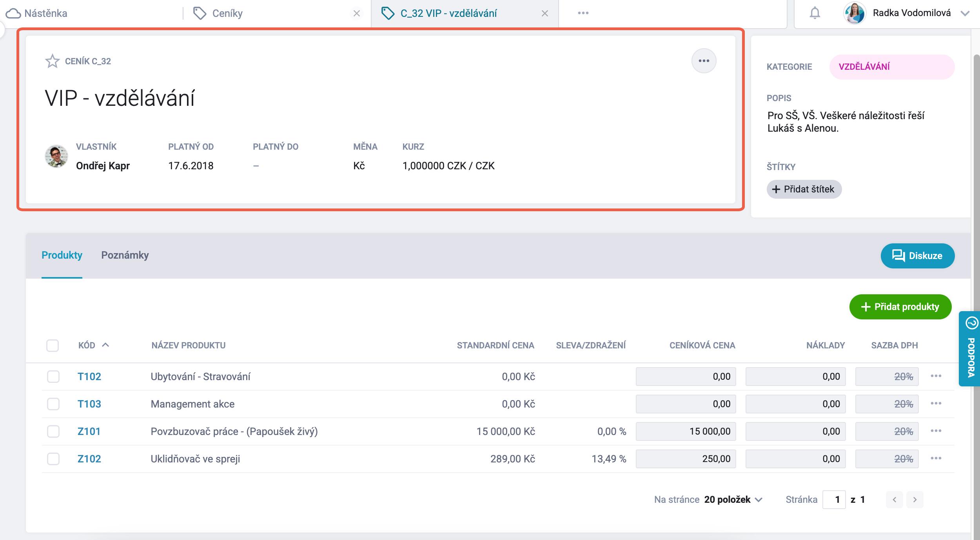Edit náklady field for T103
980x540 pixels.
[795, 404]
